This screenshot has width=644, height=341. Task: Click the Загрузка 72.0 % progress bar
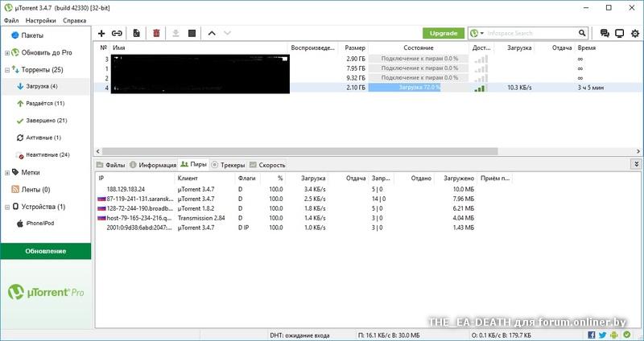tap(419, 88)
